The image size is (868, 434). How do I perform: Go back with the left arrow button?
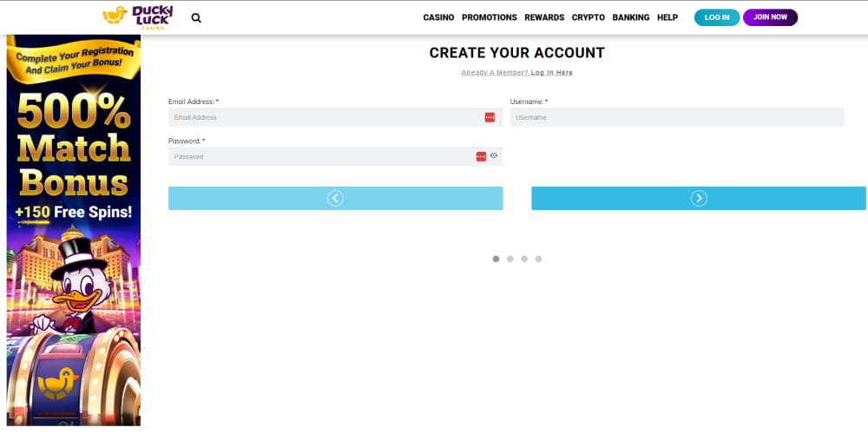tap(335, 198)
